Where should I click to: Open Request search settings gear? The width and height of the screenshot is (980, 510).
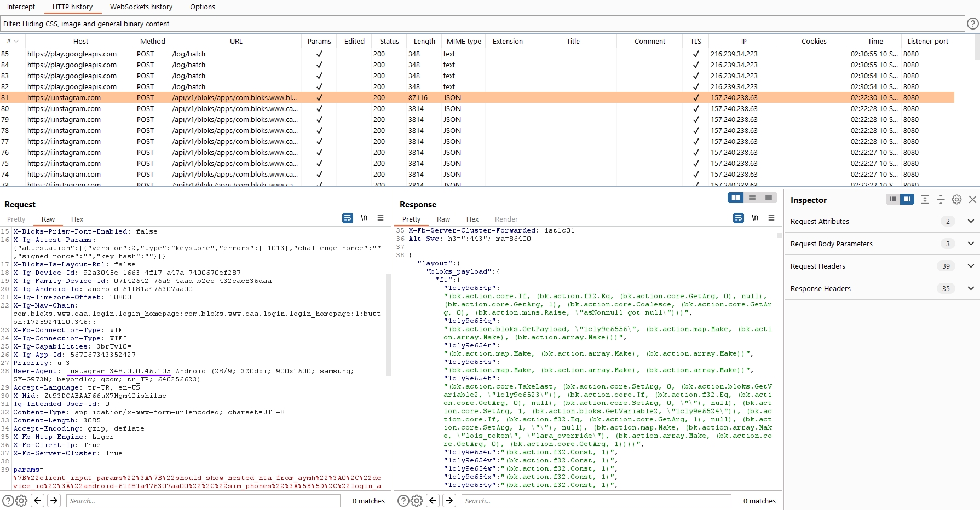pyautogui.click(x=21, y=501)
